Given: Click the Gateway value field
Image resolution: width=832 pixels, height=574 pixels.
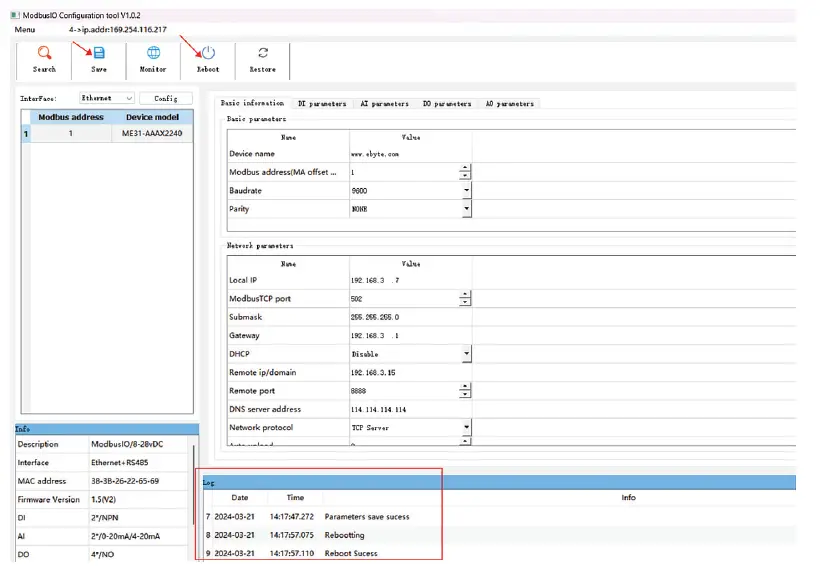Looking at the screenshot, I should pos(410,335).
